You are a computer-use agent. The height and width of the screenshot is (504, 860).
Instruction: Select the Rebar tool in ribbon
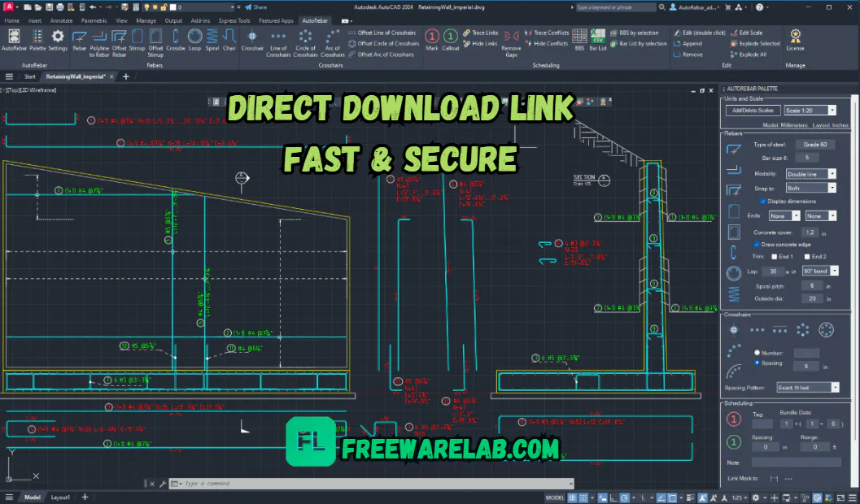[x=80, y=41]
